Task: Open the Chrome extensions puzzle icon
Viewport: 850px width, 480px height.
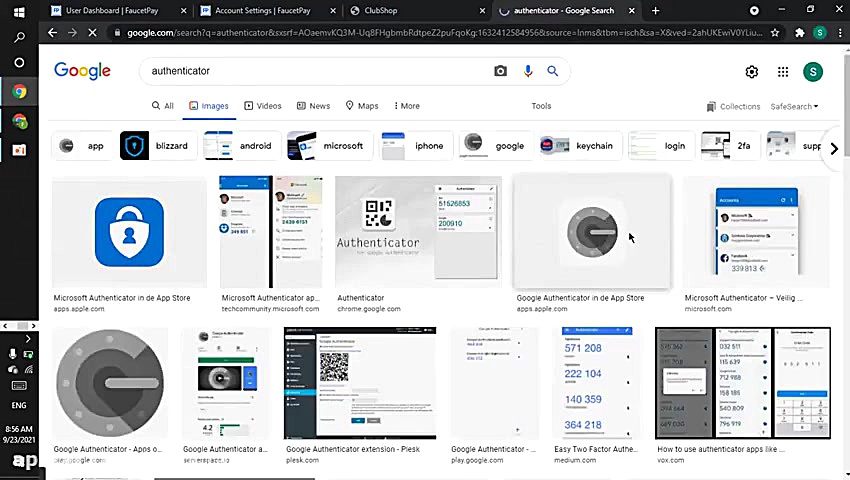Action: tap(799, 33)
